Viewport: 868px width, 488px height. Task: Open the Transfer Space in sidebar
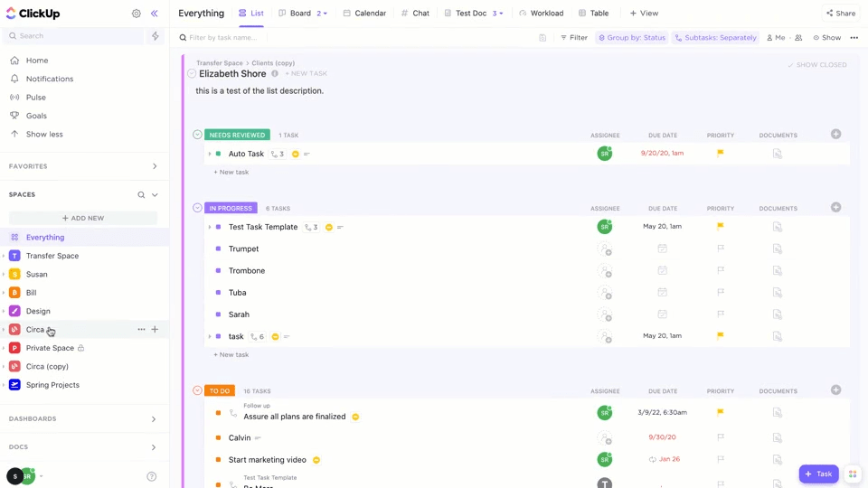point(52,256)
